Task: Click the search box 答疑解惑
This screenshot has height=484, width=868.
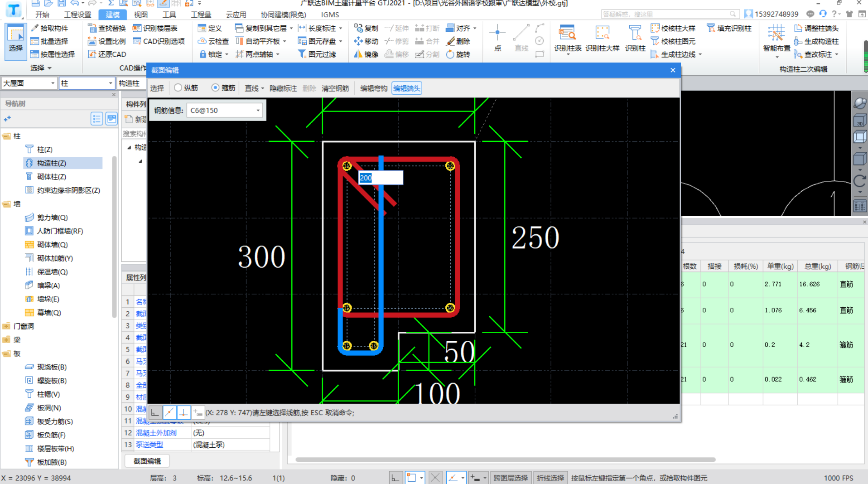Action: point(670,14)
